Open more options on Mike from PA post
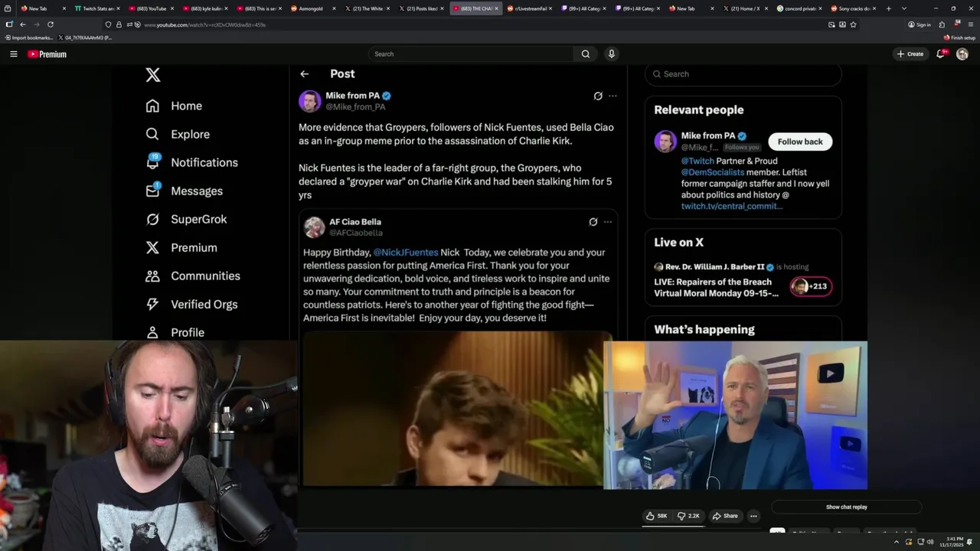The width and height of the screenshot is (980, 551). click(x=612, y=96)
